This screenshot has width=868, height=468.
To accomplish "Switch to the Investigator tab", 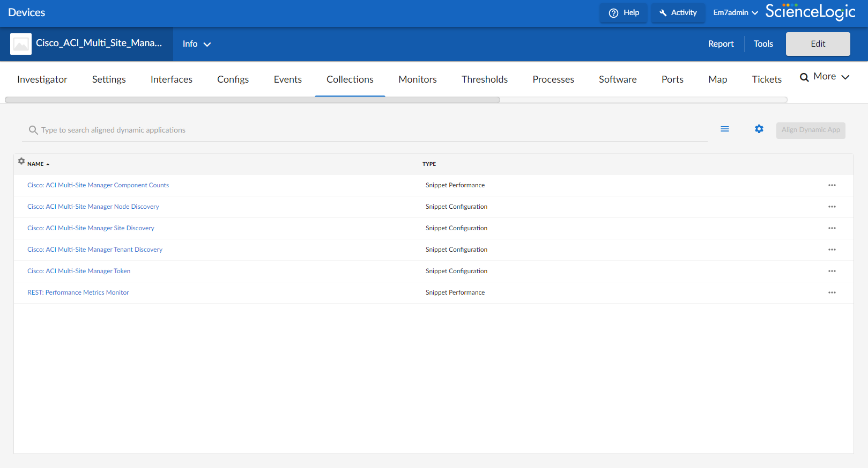I will [42, 79].
